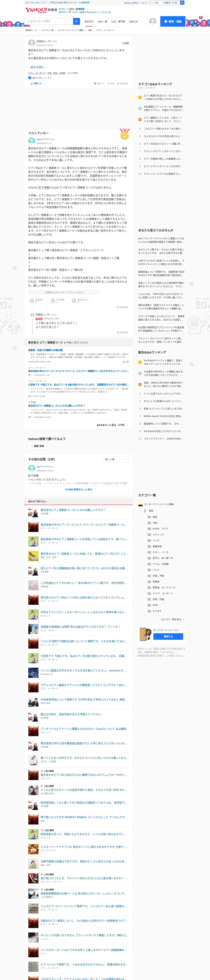Open the grey user avatar in header
The image size is (210, 980).
153,21
